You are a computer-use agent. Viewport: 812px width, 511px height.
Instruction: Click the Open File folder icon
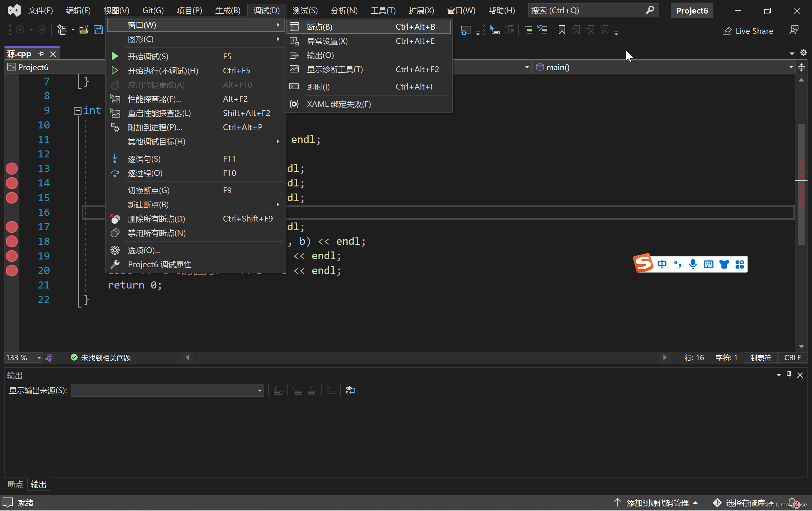point(84,30)
